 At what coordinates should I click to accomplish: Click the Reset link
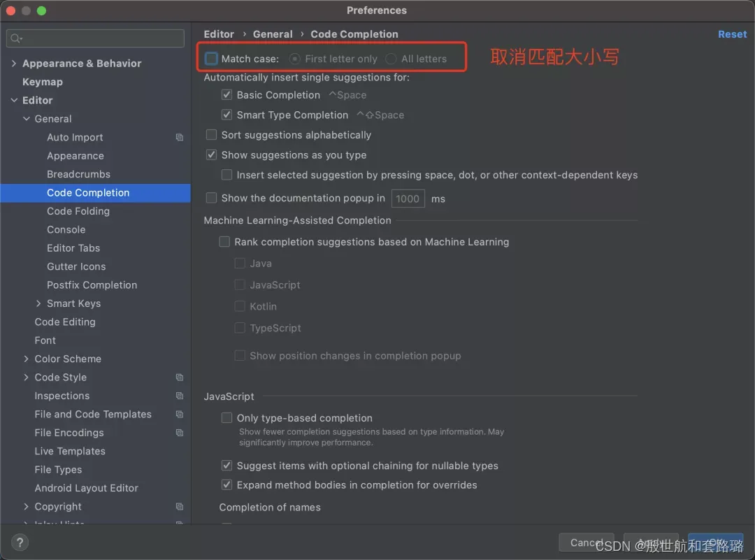733,34
